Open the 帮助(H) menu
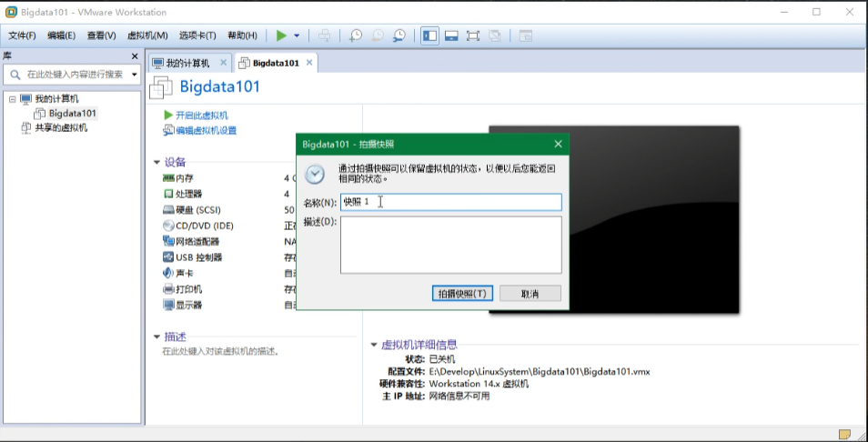The image size is (868, 442). click(242, 35)
